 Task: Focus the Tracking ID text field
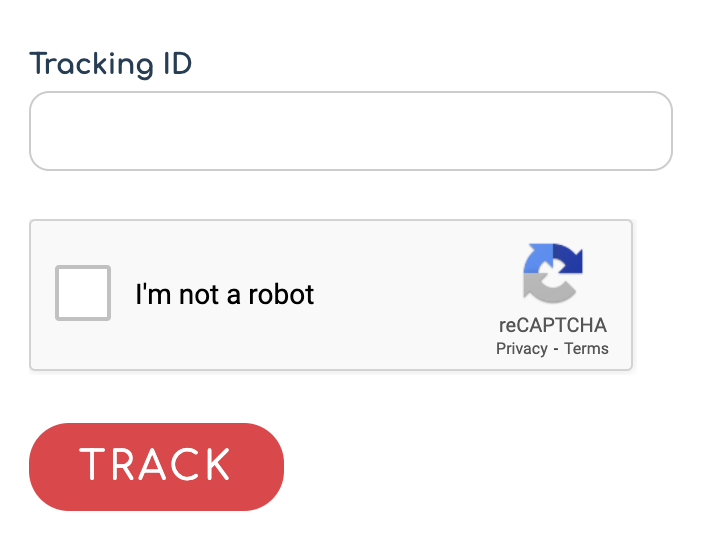pos(351,131)
